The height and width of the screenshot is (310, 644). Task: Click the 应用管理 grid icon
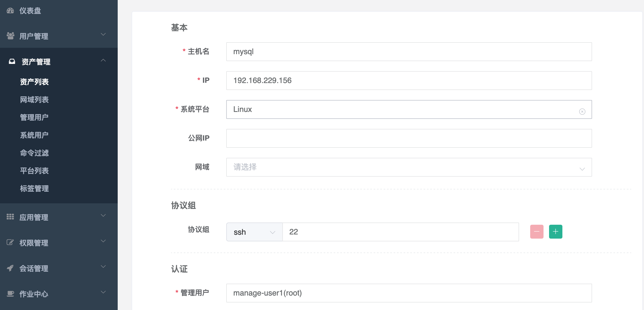(10, 217)
